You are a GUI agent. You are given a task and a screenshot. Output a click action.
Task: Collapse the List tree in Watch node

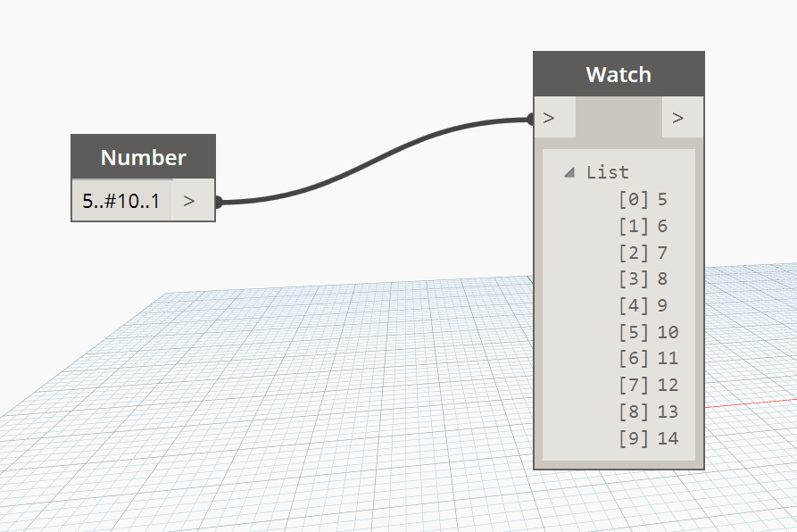coord(569,173)
